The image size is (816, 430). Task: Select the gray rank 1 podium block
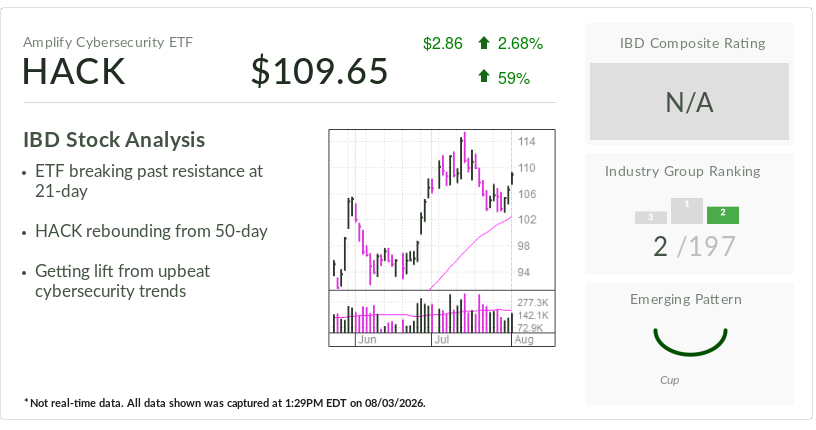(x=686, y=211)
